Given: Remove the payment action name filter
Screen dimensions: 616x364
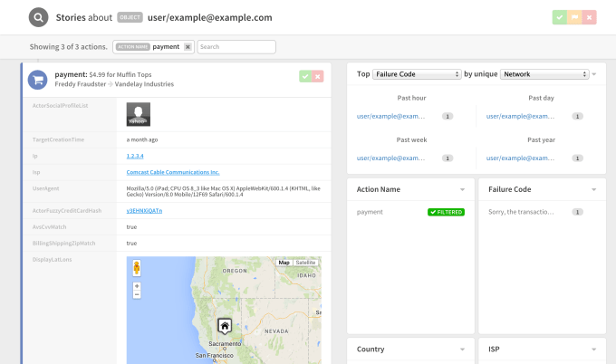Looking at the screenshot, I should click(188, 46).
